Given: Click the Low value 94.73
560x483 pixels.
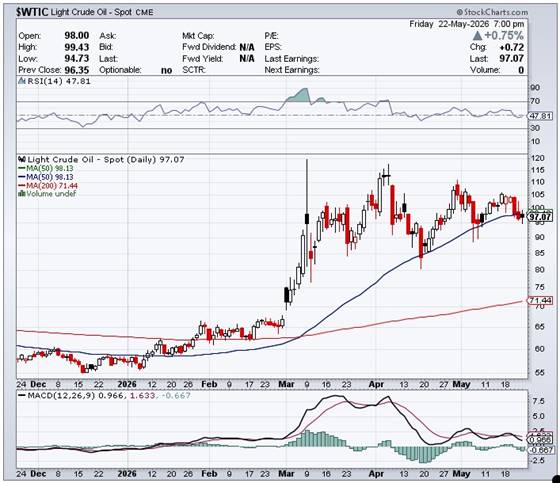Looking at the screenshot, I should (76, 58).
